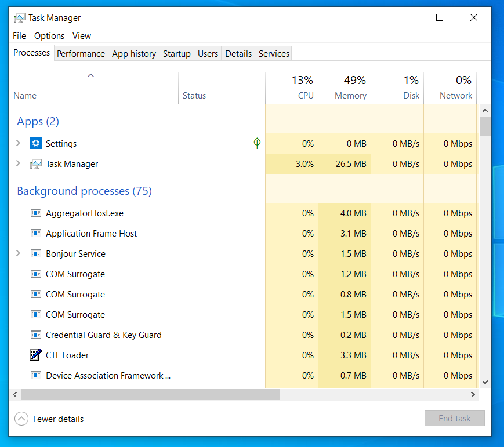Select the CTF Loader process row

tap(244, 355)
